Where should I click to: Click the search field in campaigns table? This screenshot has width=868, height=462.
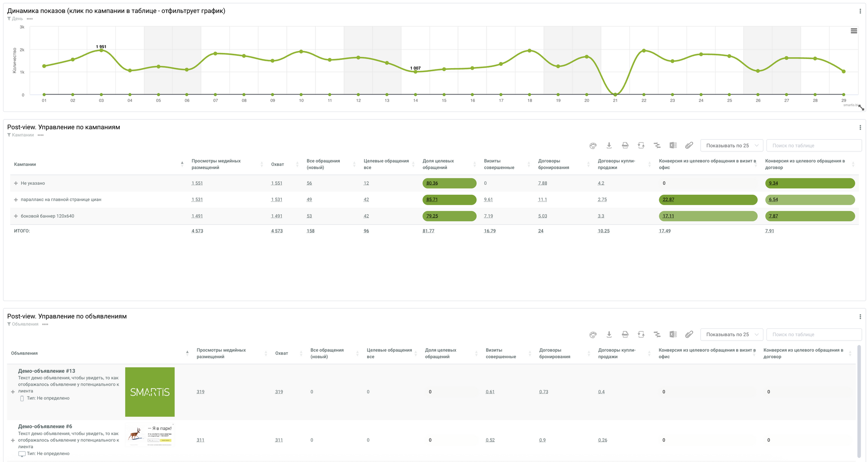pyautogui.click(x=814, y=146)
